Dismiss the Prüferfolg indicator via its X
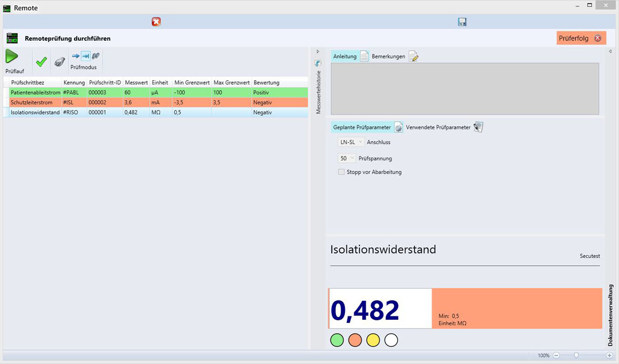Image resolution: width=619 pixels, height=364 pixels. point(598,38)
